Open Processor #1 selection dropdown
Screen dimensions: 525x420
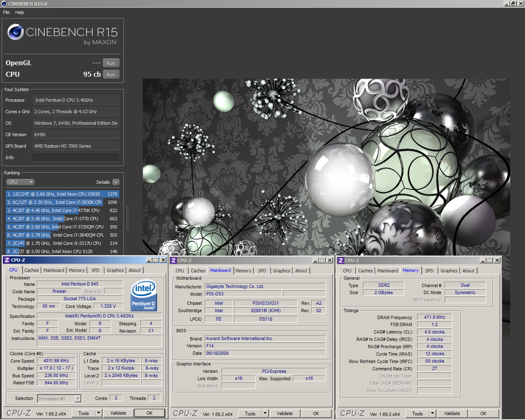(59, 399)
